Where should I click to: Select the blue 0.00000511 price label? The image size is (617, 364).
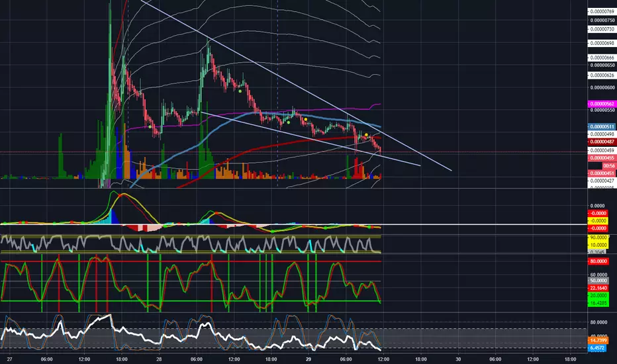coord(601,126)
